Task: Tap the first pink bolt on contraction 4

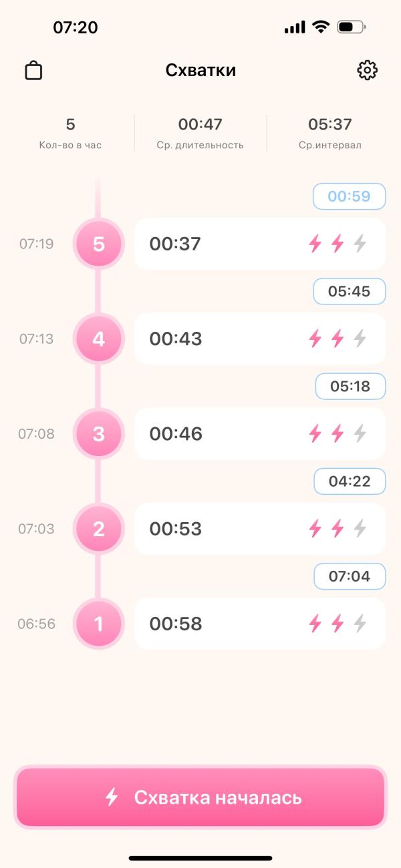Action: [315, 339]
